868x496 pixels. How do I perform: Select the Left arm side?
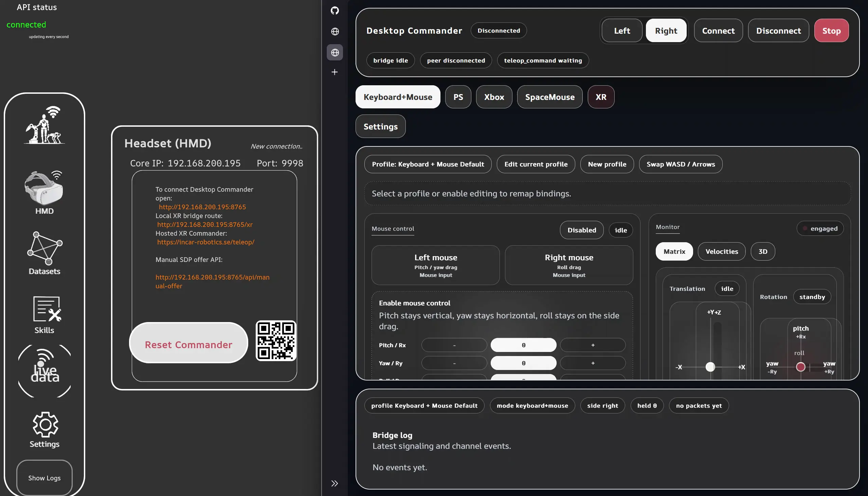(x=622, y=31)
